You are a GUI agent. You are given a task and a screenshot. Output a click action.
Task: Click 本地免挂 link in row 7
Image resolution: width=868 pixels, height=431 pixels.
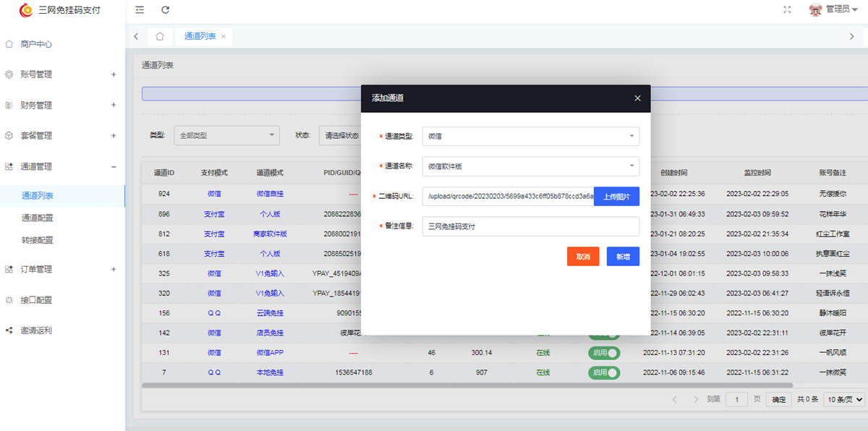[x=270, y=372]
